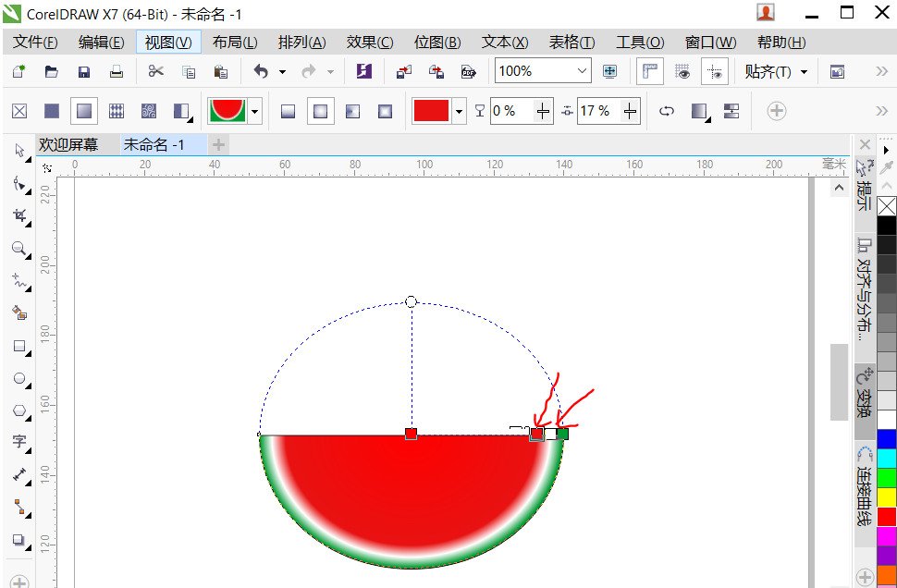The height and width of the screenshot is (588, 897).
Task: Cut selection with scissors icon
Action: 155,71
